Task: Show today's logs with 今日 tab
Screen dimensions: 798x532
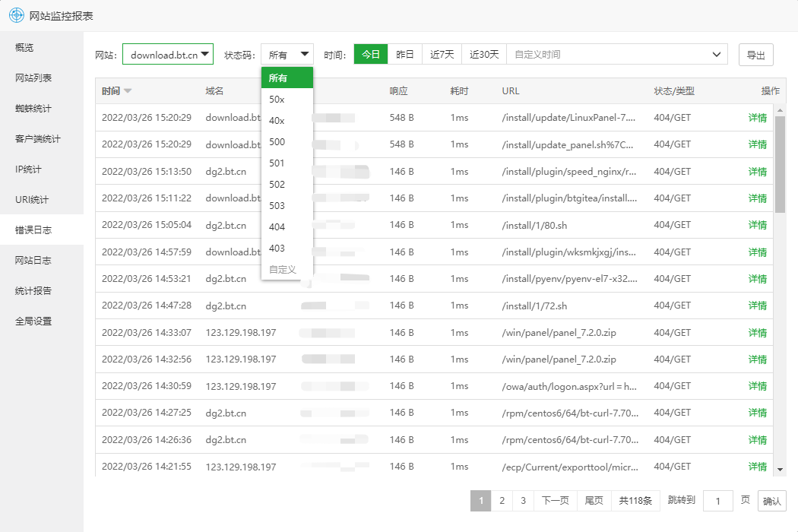Action: coord(371,55)
